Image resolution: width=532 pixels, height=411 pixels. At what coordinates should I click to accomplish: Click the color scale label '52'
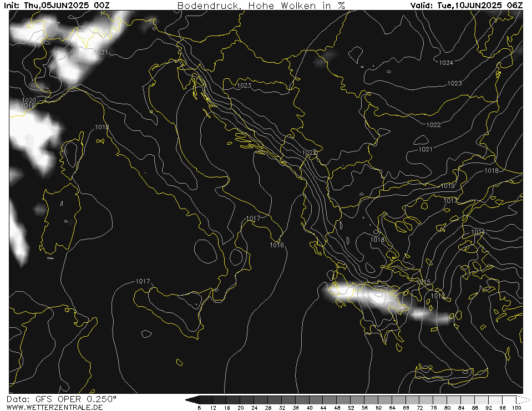pos(351,408)
